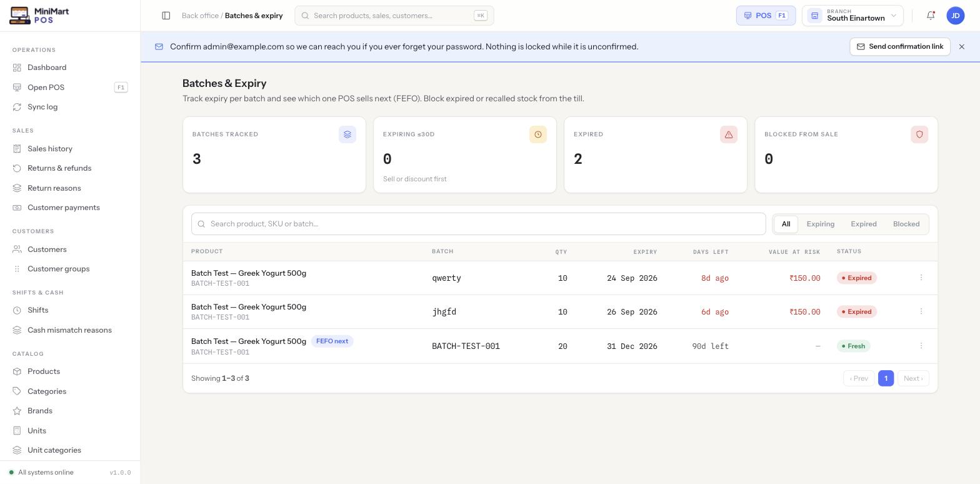Focus the batch search product field

click(479, 224)
